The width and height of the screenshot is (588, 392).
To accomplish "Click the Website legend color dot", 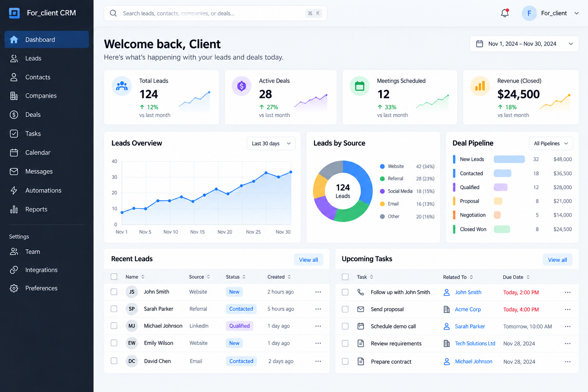I will (382, 167).
